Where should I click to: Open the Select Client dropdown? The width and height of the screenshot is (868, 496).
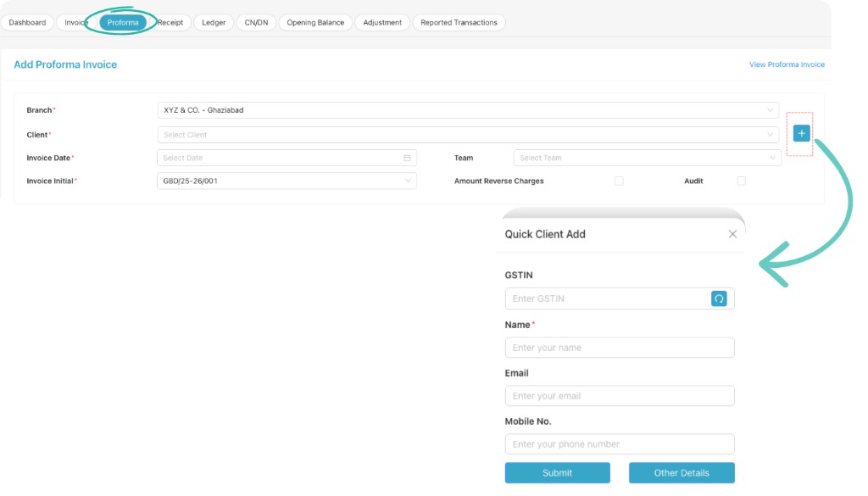[466, 134]
